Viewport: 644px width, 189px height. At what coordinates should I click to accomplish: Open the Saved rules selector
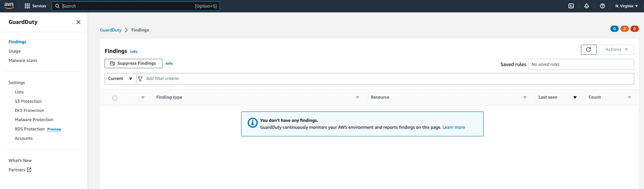click(581, 64)
